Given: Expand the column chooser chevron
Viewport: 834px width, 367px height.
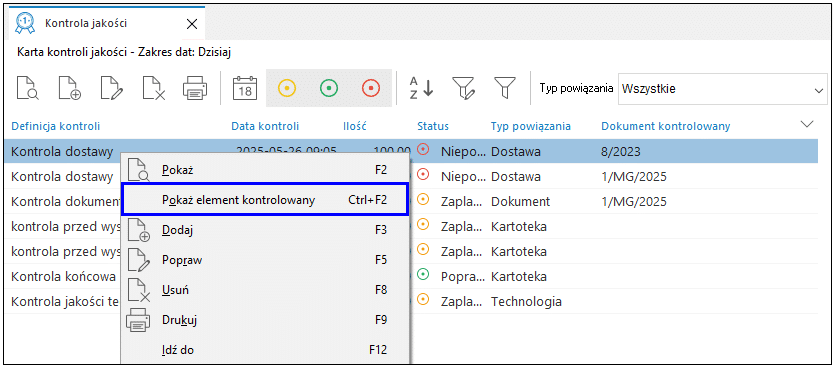Looking at the screenshot, I should [x=807, y=124].
